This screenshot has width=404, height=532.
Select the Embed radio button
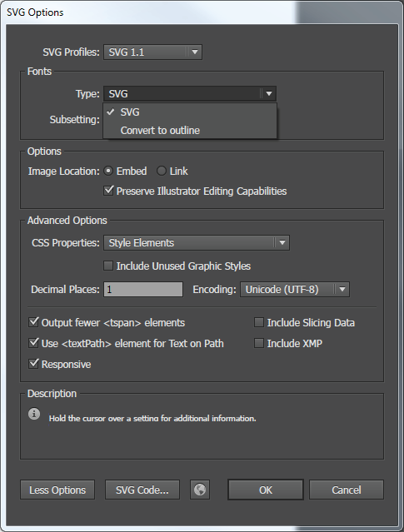click(x=108, y=171)
